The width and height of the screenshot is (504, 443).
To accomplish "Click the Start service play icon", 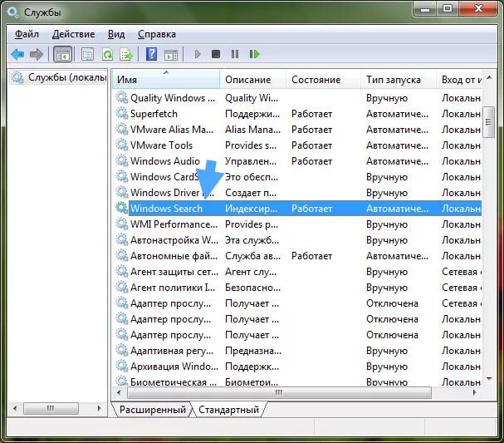I will click(198, 54).
